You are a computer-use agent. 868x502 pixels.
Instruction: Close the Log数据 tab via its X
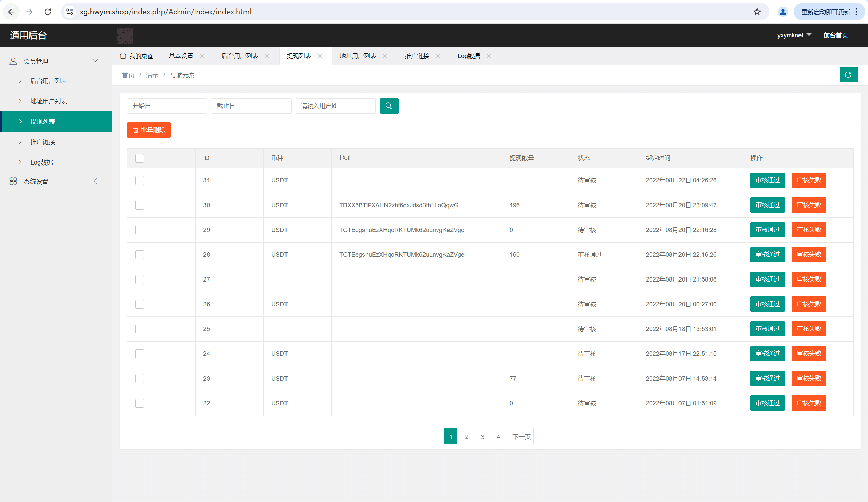click(489, 56)
